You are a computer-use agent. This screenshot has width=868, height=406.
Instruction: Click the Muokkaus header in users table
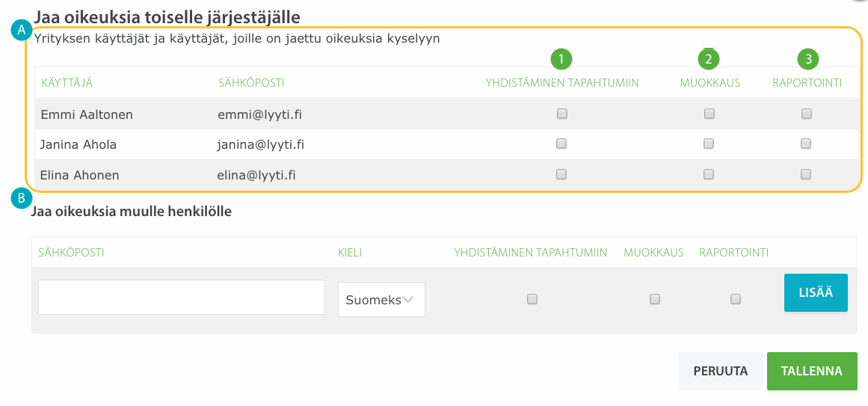click(x=710, y=83)
